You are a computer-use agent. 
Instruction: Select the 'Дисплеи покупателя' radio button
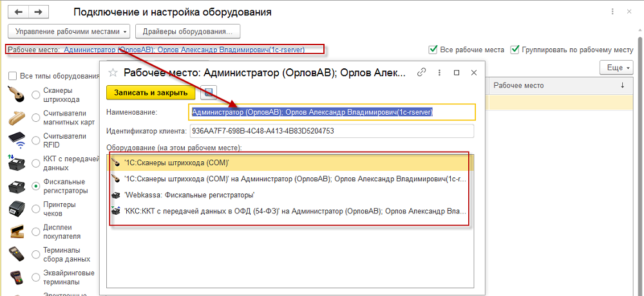[35, 232]
